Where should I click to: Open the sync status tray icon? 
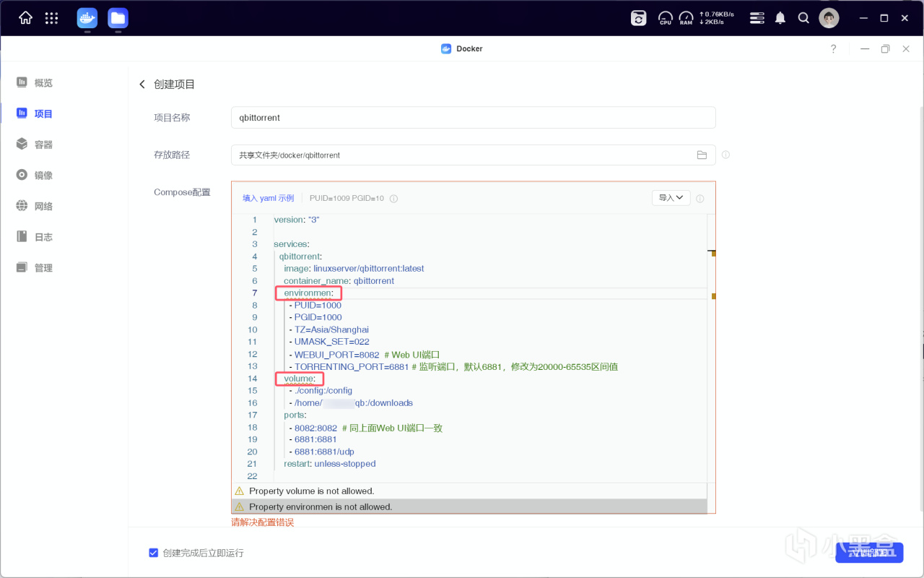point(639,18)
